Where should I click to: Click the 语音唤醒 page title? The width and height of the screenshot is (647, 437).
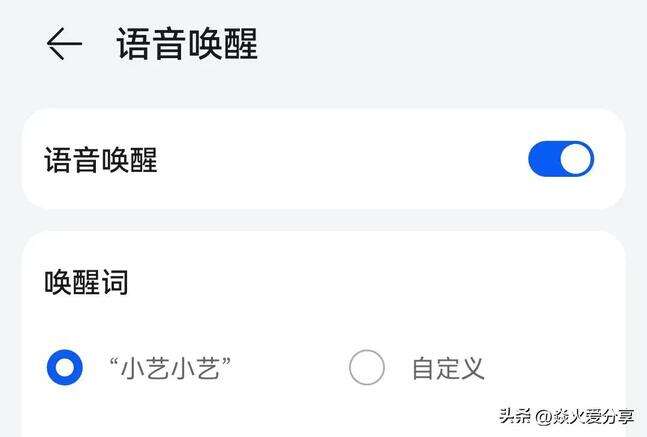[x=187, y=44]
